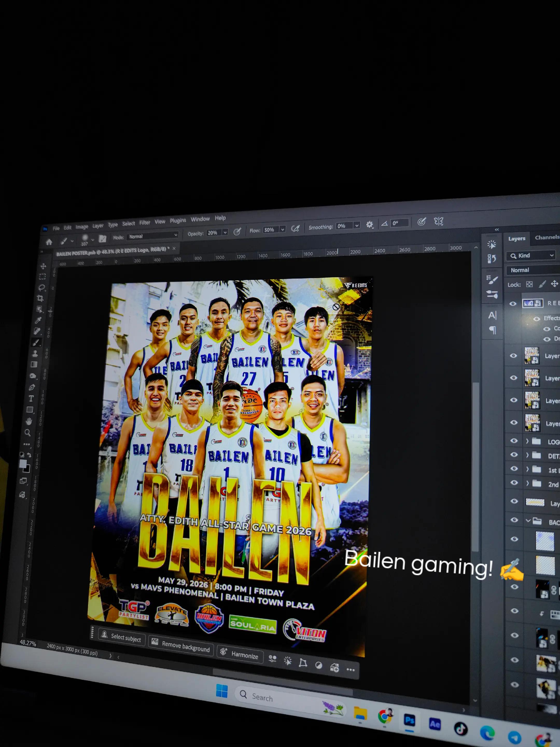Image resolution: width=560 pixels, height=747 pixels.
Task: Select the Horizontal Type tool
Action: (31, 398)
